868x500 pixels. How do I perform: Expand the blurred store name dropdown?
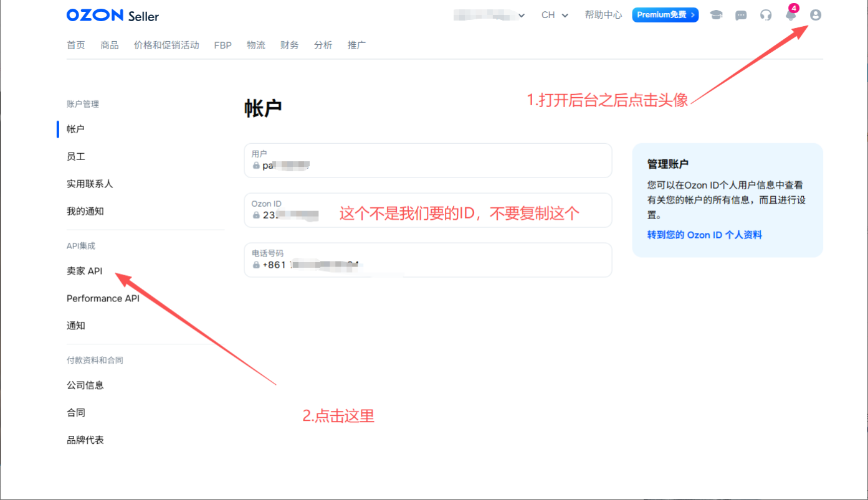(x=489, y=15)
